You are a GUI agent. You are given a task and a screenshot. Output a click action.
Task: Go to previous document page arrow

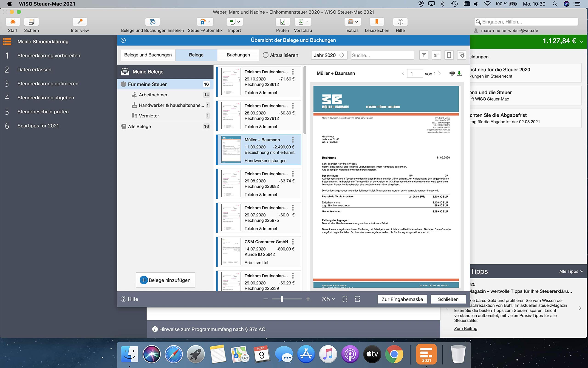pos(403,74)
